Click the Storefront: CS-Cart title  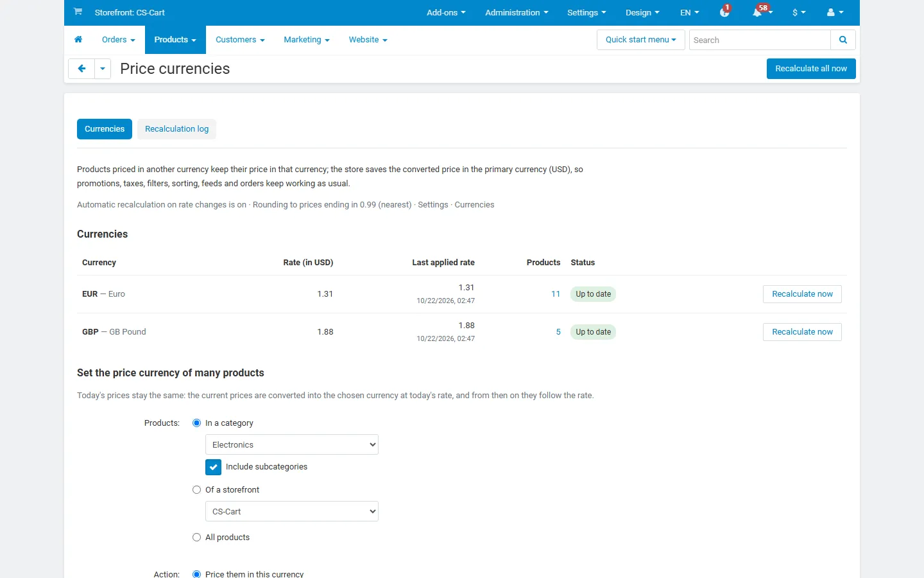(x=130, y=12)
